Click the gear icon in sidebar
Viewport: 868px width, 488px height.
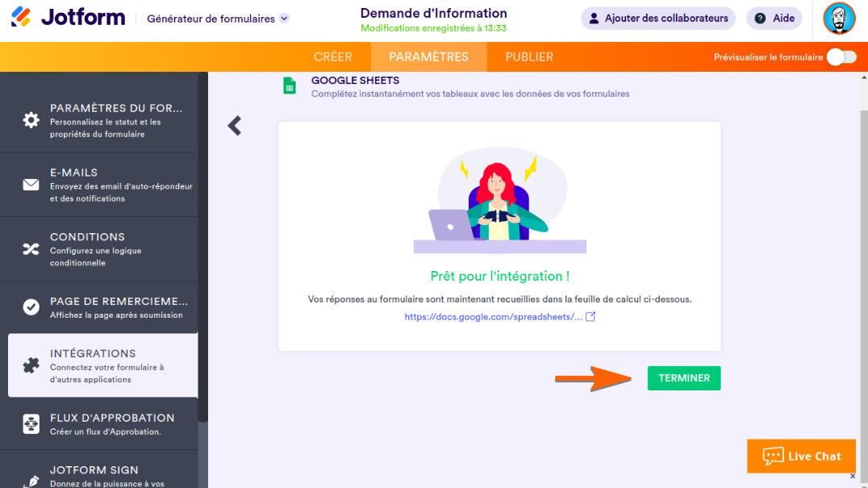point(31,120)
